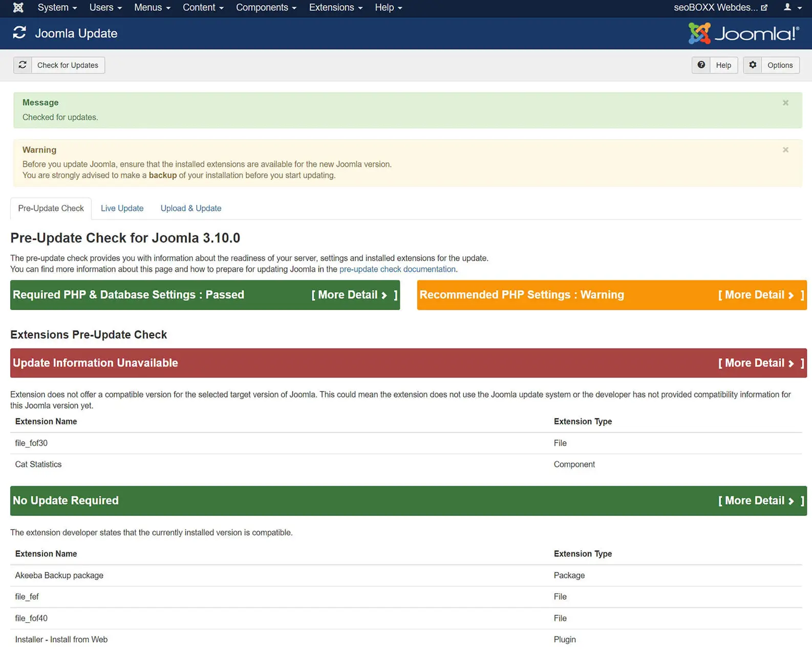Switch to the Upload & Update tab

tap(191, 208)
